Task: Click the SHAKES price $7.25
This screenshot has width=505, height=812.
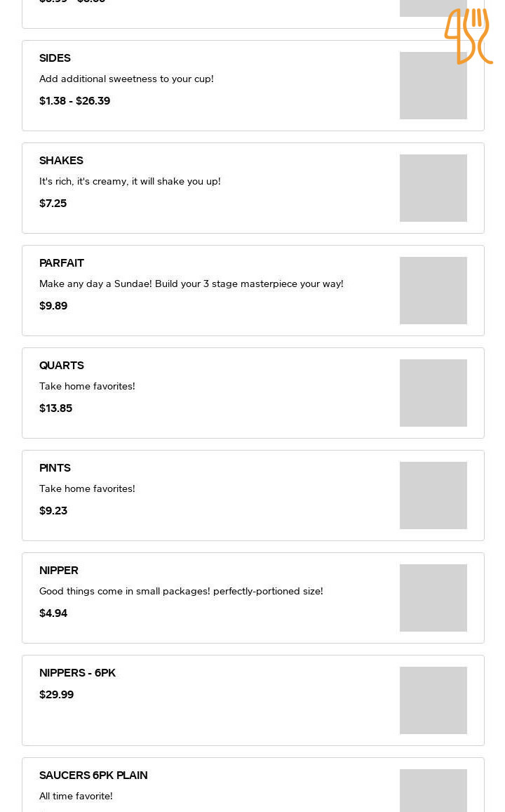Action: point(53,204)
